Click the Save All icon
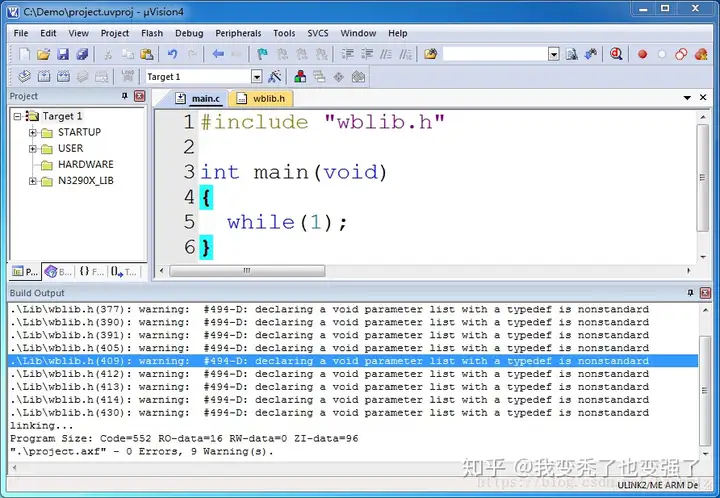Screen dimensions: 720x498 pos(82,54)
